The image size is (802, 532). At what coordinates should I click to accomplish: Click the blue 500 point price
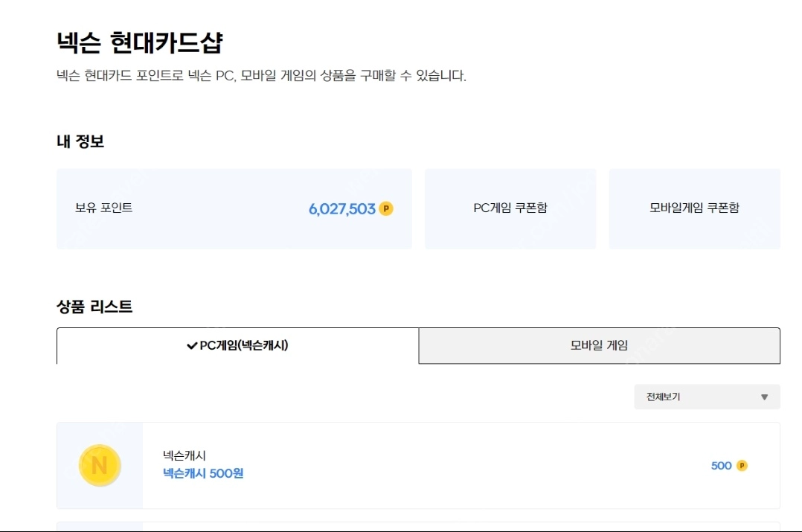click(x=721, y=466)
